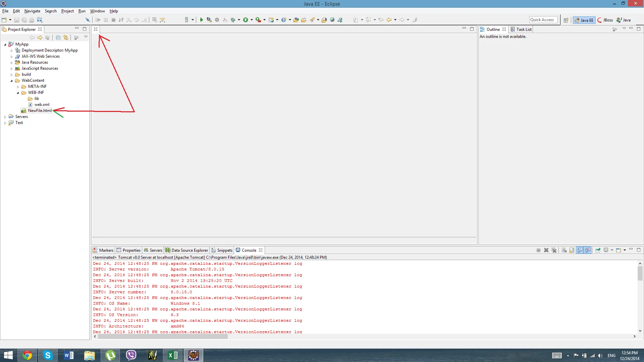Image resolution: width=644 pixels, height=362 pixels.
Task: Expand the MyApp project node
Action: coord(5,45)
